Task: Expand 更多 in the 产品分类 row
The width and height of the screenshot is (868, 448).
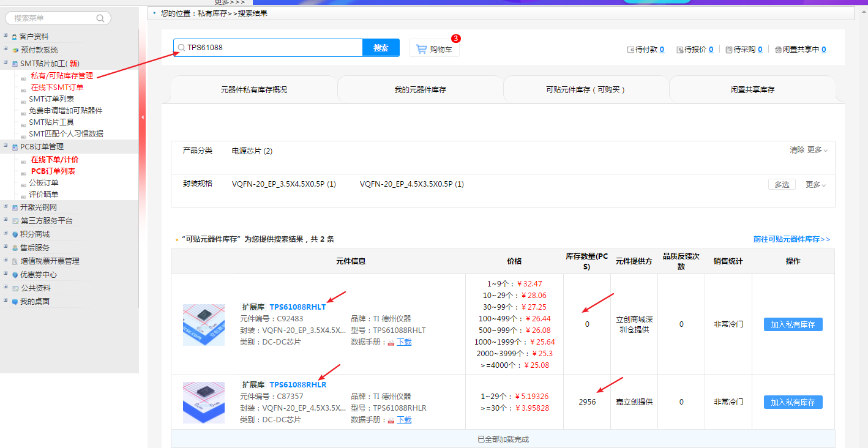Action: pyautogui.click(x=817, y=150)
